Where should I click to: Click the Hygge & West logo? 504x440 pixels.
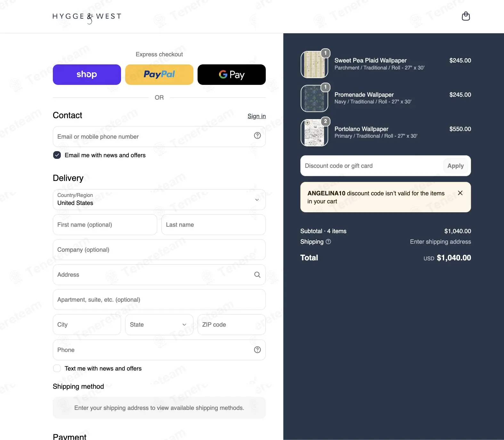point(87,18)
